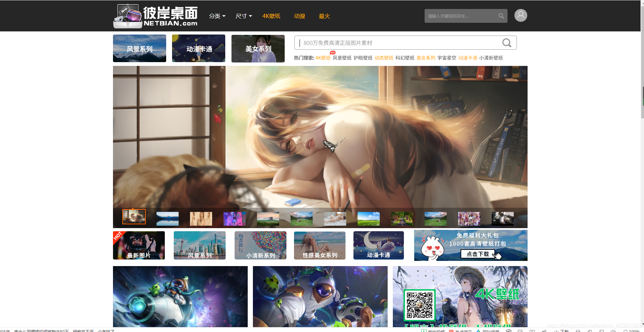The height and width of the screenshot is (332, 644).
Task: Select the green field blue sky thumbnail
Action: coord(369,219)
